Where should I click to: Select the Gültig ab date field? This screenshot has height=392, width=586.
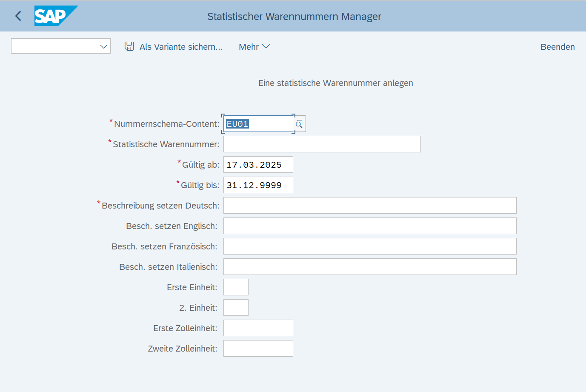(x=258, y=165)
